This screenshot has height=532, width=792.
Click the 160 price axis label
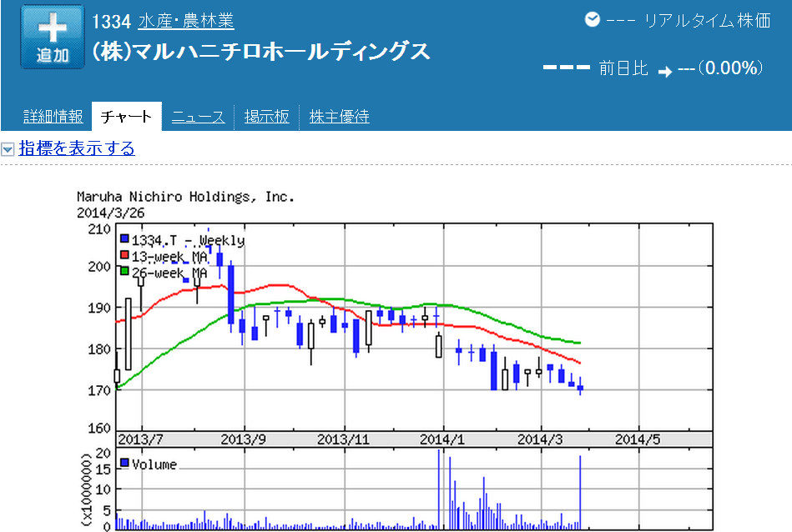pyautogui.click(x=99, y=429)
